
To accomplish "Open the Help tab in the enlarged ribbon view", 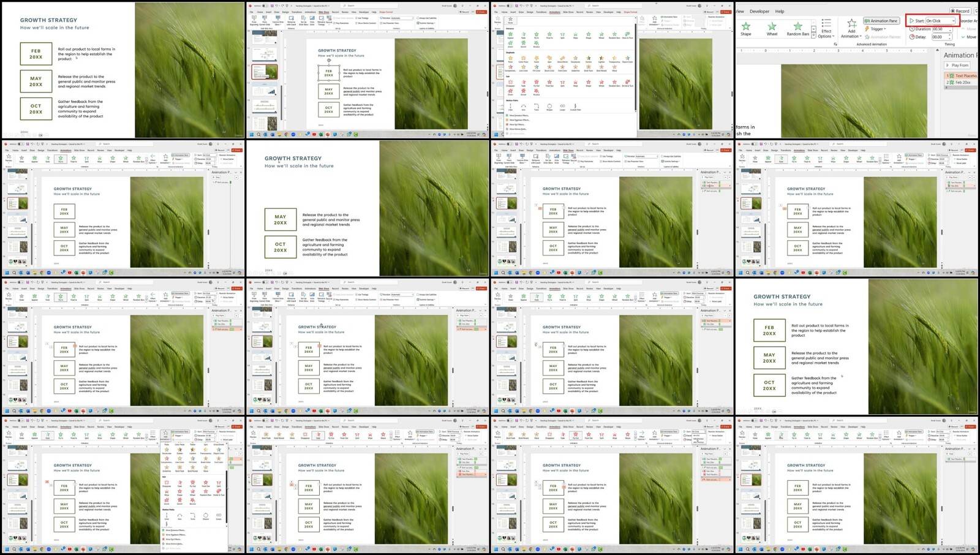I will point(780,11).
